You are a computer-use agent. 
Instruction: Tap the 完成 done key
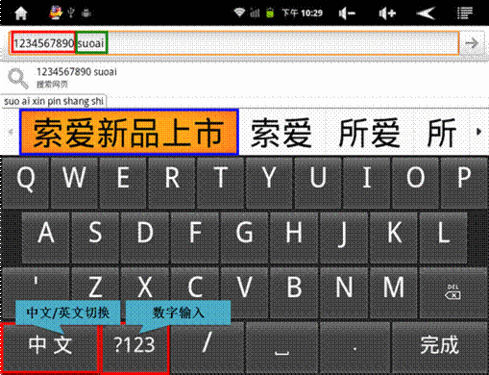pos(439,347)
